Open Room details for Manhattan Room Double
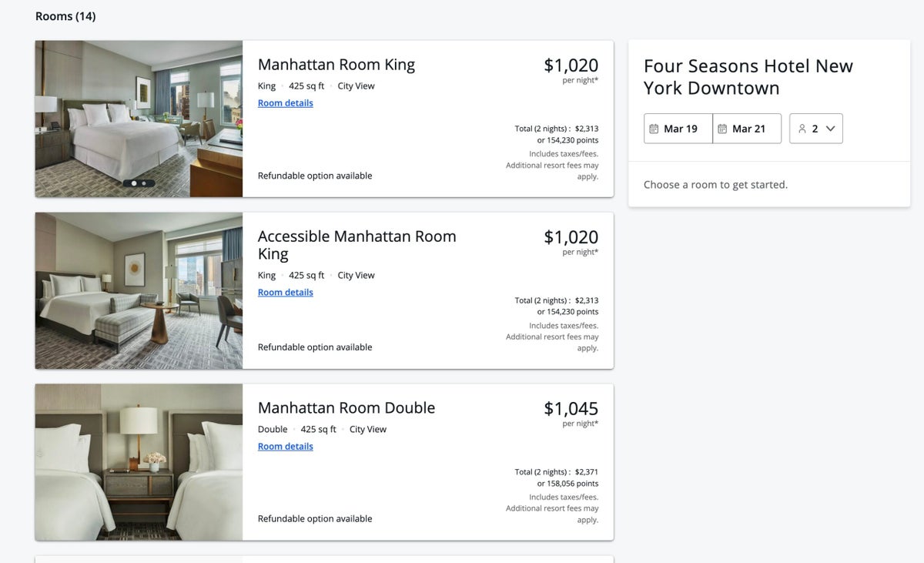The image size is (924, 563). coord(285,446)
